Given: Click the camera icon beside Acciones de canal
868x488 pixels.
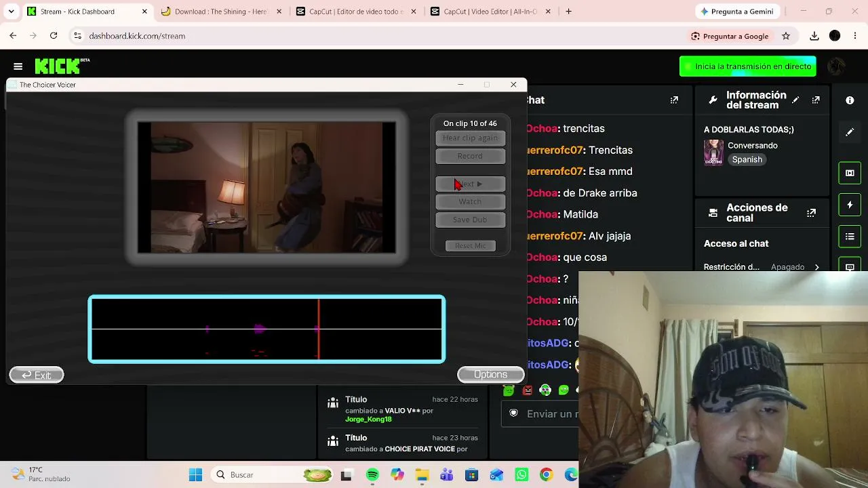Looking at the screenshot, I should (713, 213).
